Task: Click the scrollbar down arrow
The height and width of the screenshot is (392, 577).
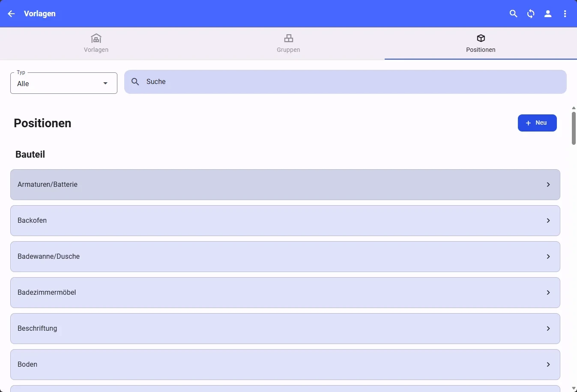Action: pyautogui.click(x=574, y=389)
